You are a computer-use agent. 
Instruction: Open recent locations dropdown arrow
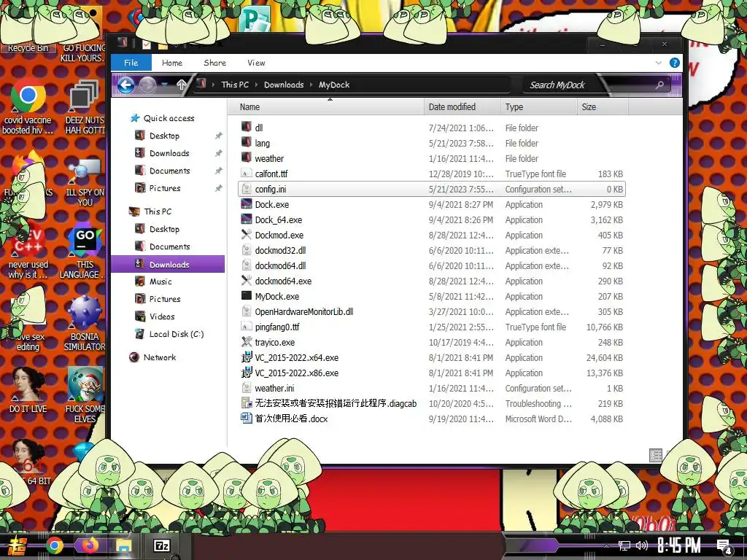[x=165, y=85]
